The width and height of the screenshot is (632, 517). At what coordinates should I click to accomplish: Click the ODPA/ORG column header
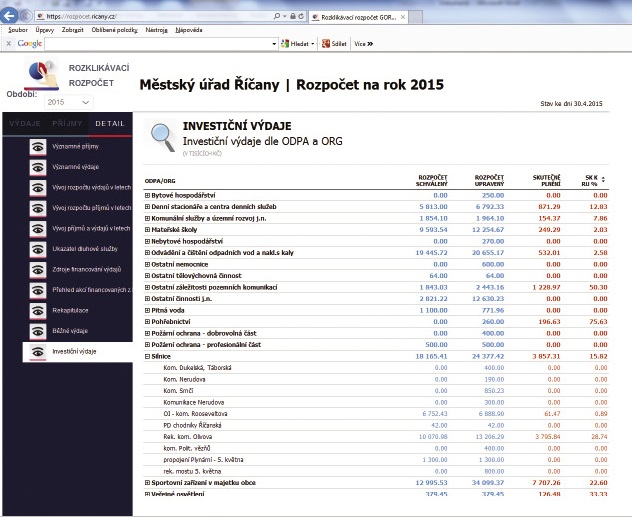[160, 181]
